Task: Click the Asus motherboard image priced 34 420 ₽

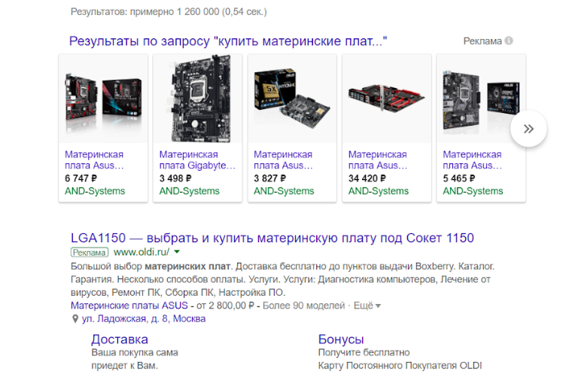Action: point(387,99)
